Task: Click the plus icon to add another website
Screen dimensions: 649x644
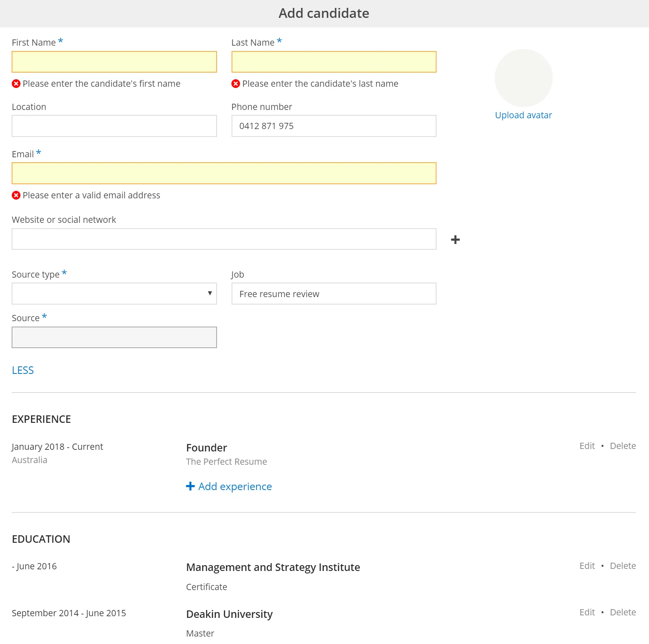Action: 455,239
